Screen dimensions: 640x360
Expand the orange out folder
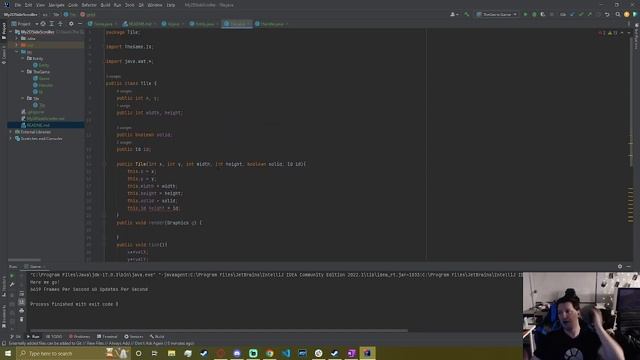[x=17, y=45]
